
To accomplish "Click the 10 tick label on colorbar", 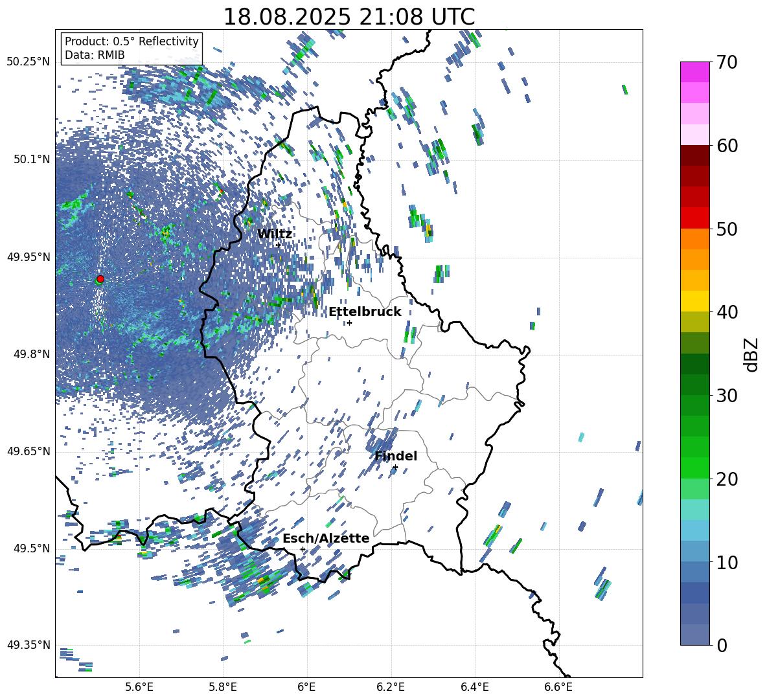I will (727, 562).
